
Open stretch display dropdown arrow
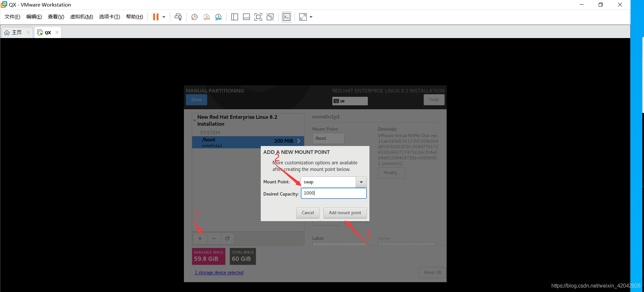pyautogui.click(x=311, y=17)
